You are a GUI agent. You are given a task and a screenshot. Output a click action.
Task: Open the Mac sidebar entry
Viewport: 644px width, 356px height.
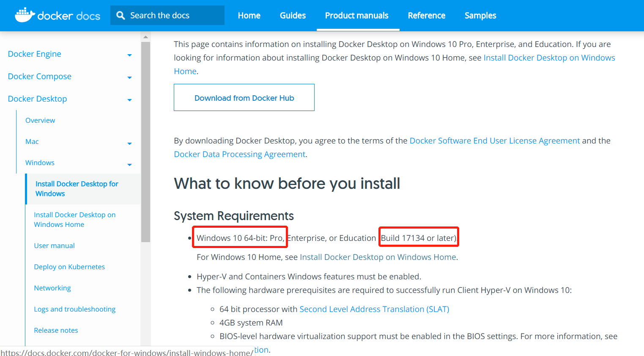click(x=32, y=141)
